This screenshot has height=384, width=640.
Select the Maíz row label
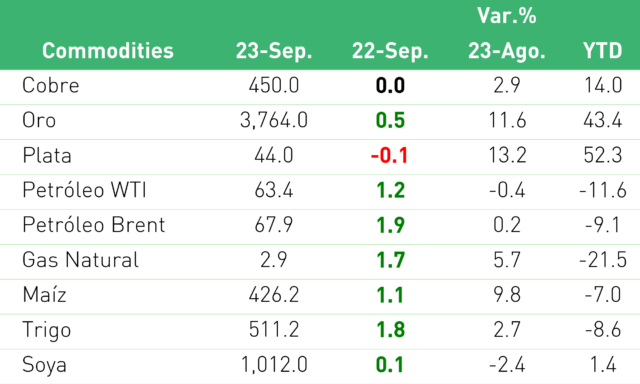click(x=44, y=295)
